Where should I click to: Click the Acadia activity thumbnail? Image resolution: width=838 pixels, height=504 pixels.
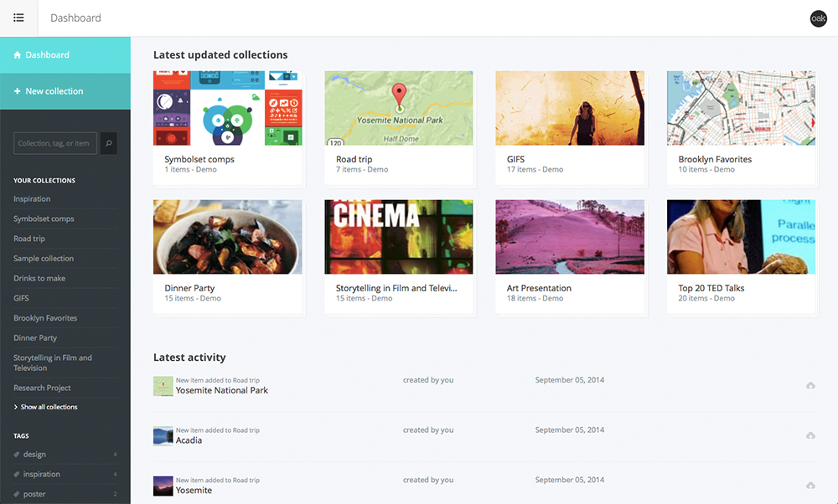coord(163,436)
